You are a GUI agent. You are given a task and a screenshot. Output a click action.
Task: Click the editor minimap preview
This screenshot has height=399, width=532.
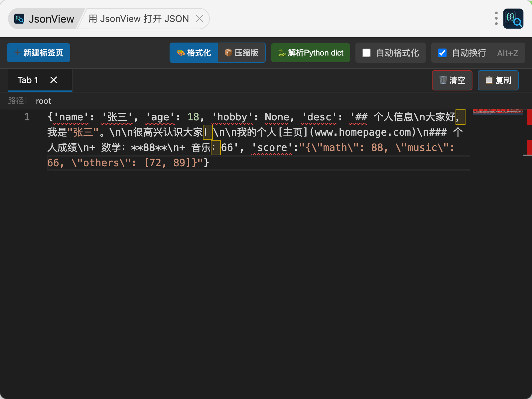(x=498, y=112)
